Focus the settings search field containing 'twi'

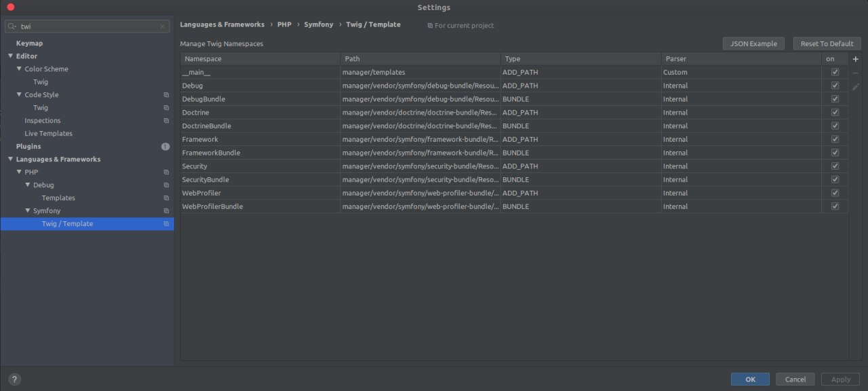[x=87, y=26]
